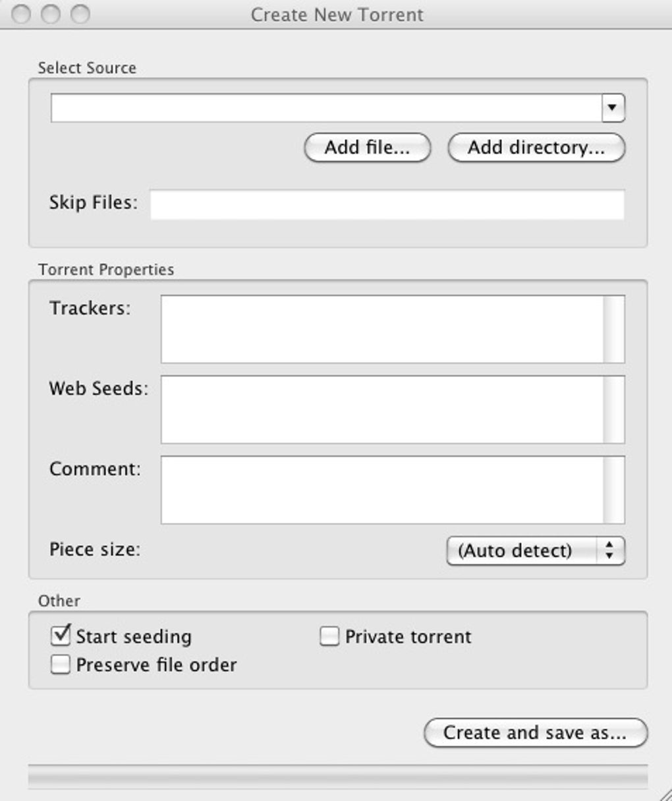Enable the Private torrent checkbox

329,637
